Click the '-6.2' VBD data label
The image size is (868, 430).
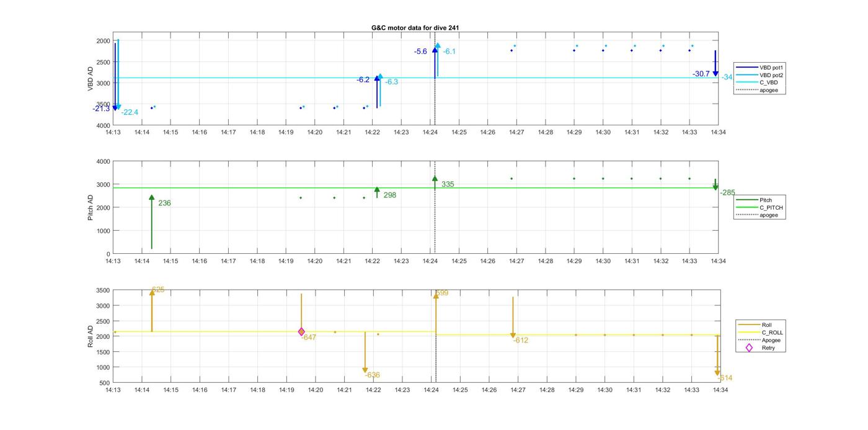coord(363,79)
